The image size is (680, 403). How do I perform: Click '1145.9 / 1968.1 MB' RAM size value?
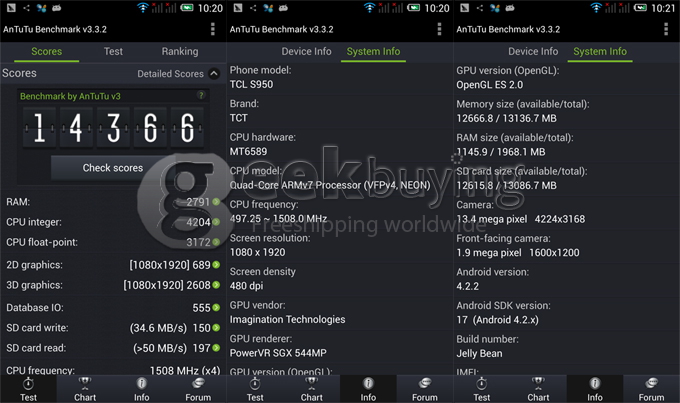tap(501, 152)
